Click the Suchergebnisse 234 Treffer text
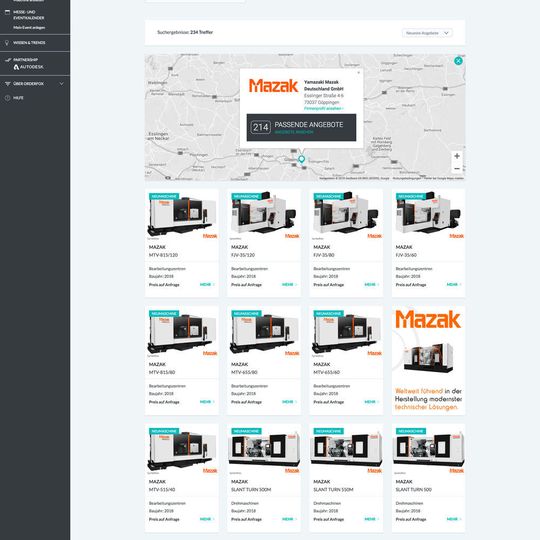The image size is (540, 540). (185, 32)
